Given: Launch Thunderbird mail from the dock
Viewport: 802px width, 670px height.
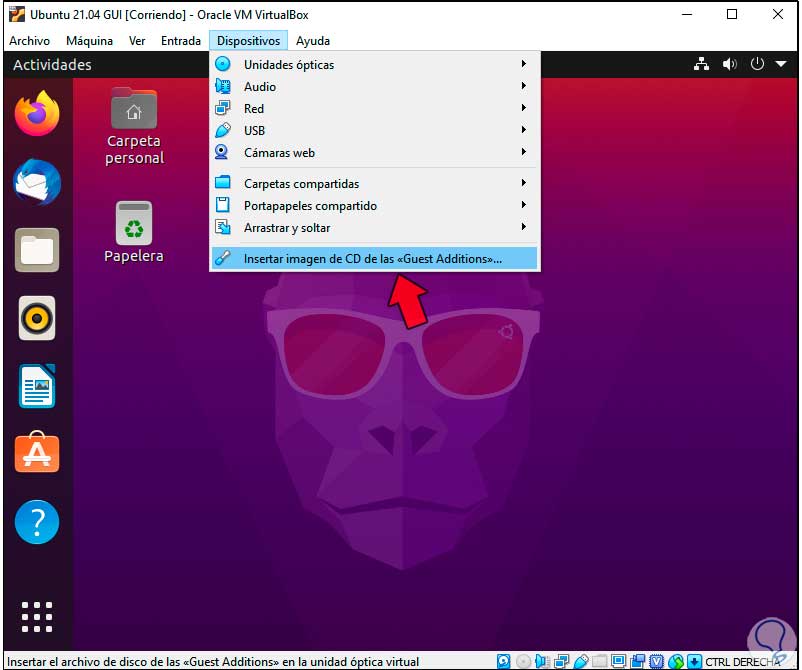Looking at the screenshot, I should [x=37, y=183].
